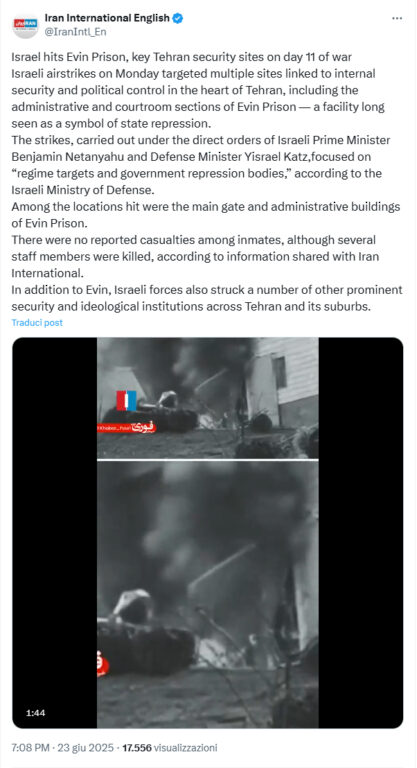
Task: Click the Iran International profile avatar
Action: 25,25
